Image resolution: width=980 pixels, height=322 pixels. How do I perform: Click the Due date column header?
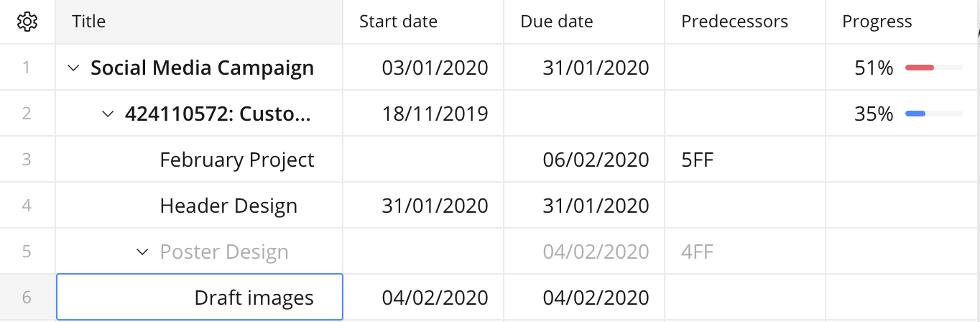[557, 22]
